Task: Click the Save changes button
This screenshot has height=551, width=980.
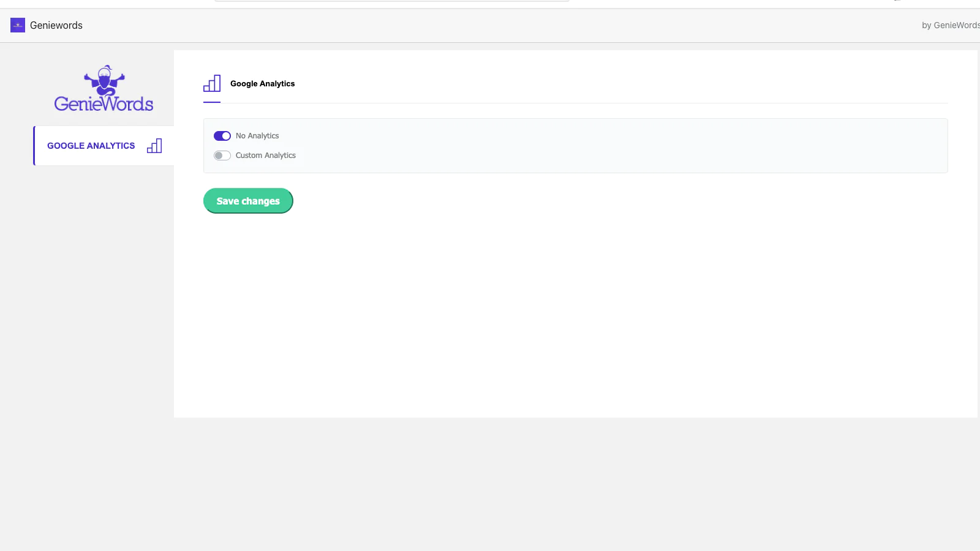Action: [248, 201]
